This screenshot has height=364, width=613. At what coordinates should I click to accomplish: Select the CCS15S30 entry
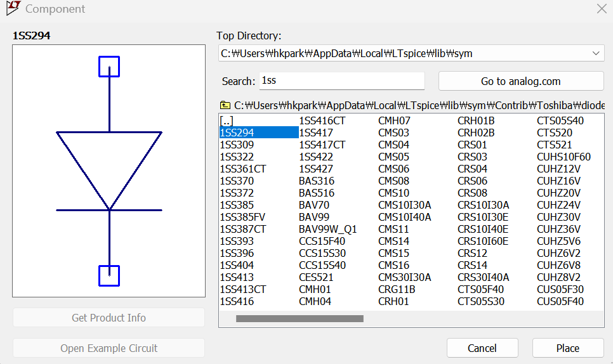point(322,254)
